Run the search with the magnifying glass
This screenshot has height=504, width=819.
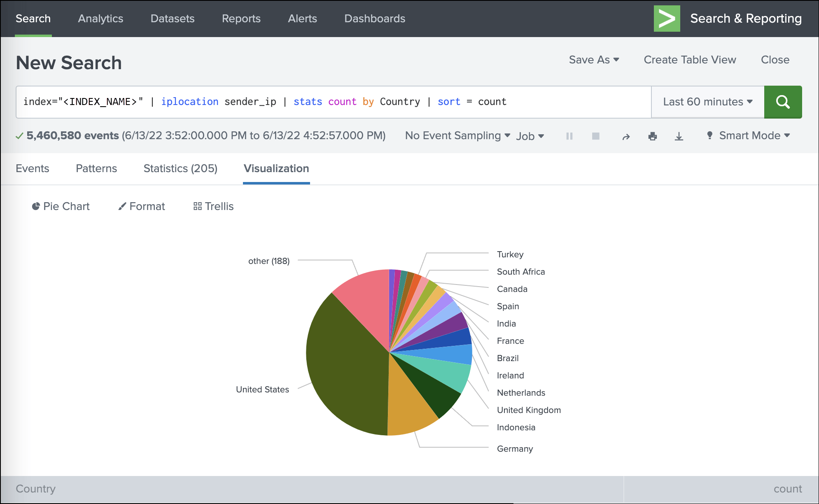click(x=783, y=102)
